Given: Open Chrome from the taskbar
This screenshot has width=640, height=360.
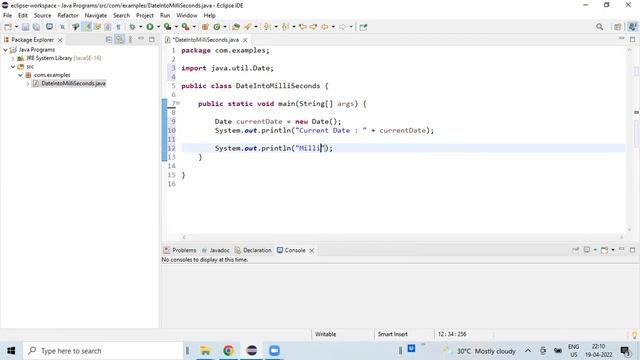Looking at the screenshot, I should (228, 351).
